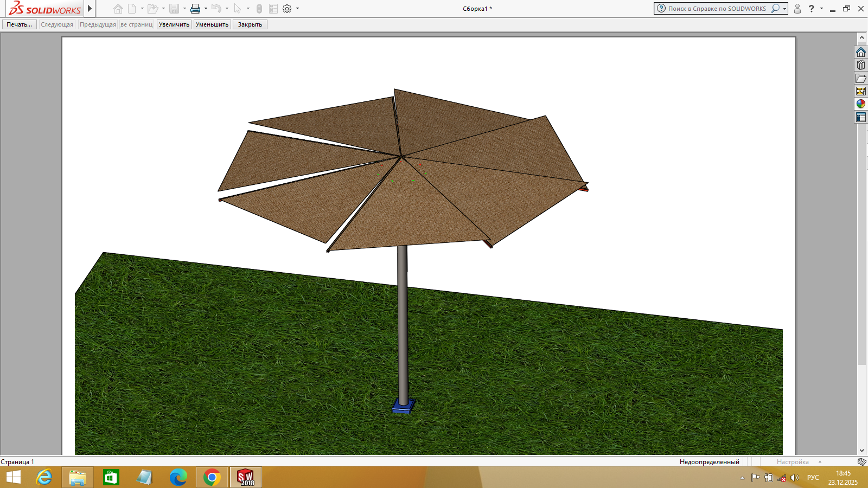Click the Open file icon
Screen dimensions: 868x488
(153, 9)
